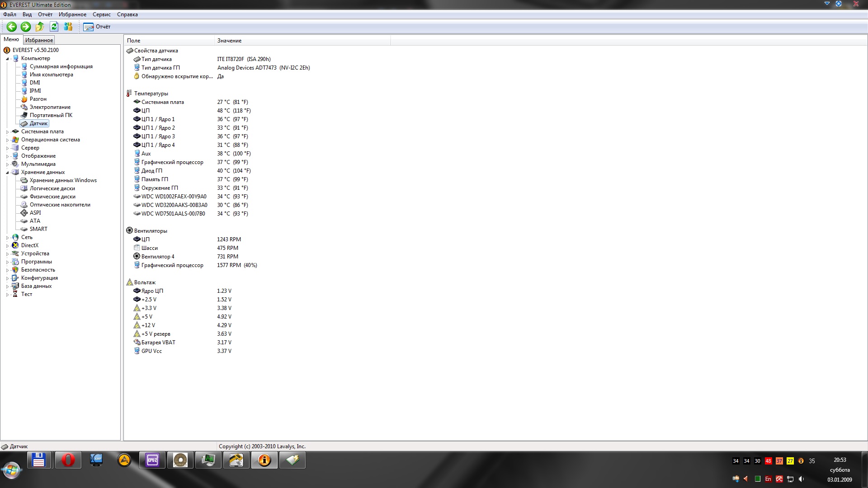Expand the Системная плата tree node
Image resolution: width=868 pixels, height=488 pixels.
point(7,132)
